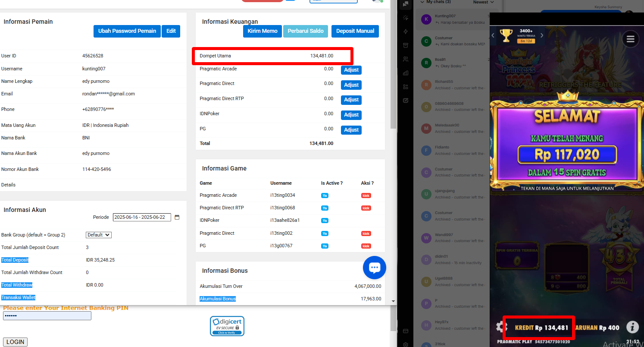Go to the next tournament banner arrow
644x347 pixels.
[542, 35]
